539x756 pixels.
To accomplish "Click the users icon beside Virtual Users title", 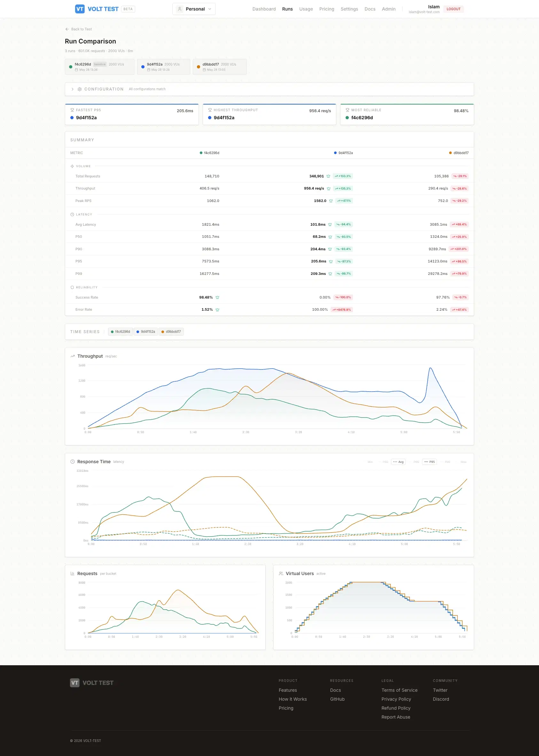I will [281, 574].
